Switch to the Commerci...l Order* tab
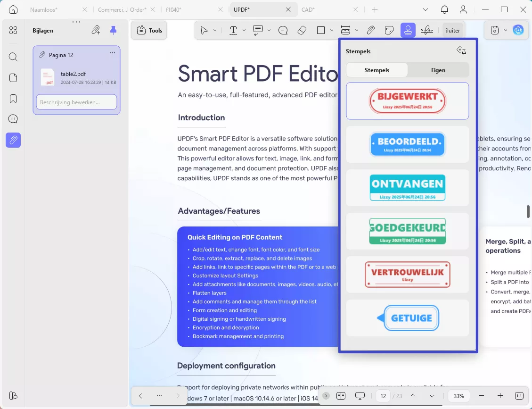Image resolution: width=532 pixels, height=409 pixels. pyautogui.click(x=122, y=10)
